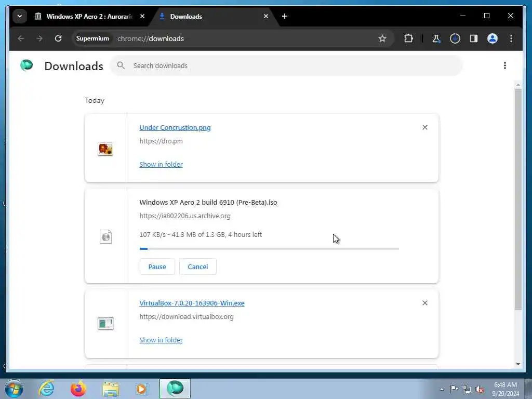Click the 107 KB/s download status text
Screen dimensions: 532x399
click(201, 234)
